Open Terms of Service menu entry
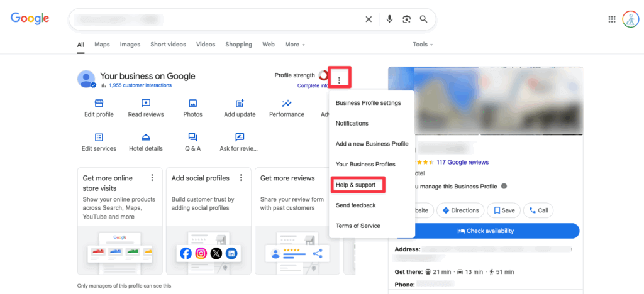Screen dimensions: 644x294 point(358,226)
